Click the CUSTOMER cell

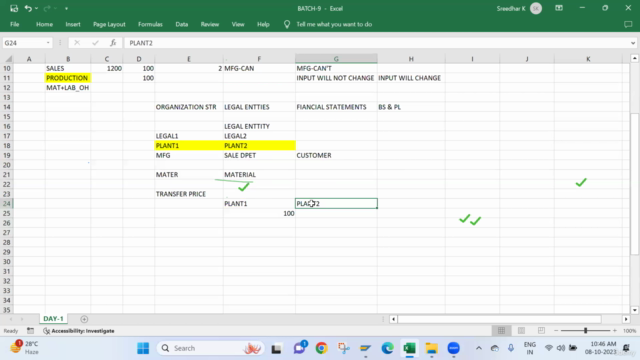(x=336, y=156)
